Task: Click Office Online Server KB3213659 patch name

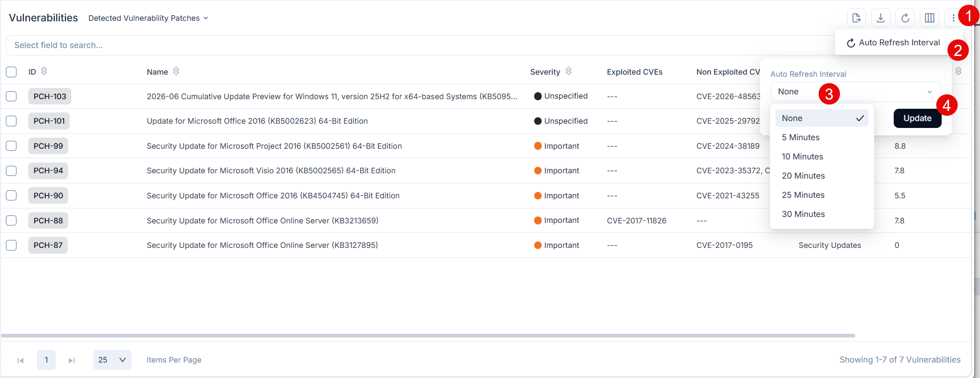Action: point(263,220)
